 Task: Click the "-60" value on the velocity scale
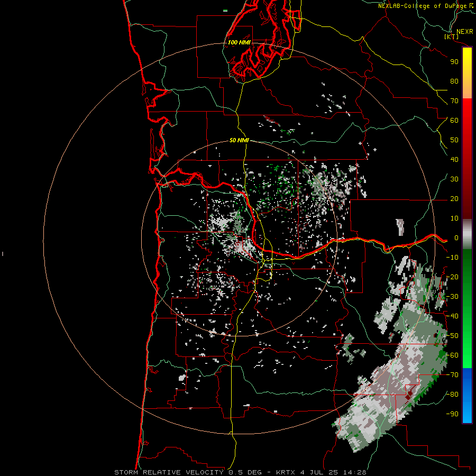[452, 355]
